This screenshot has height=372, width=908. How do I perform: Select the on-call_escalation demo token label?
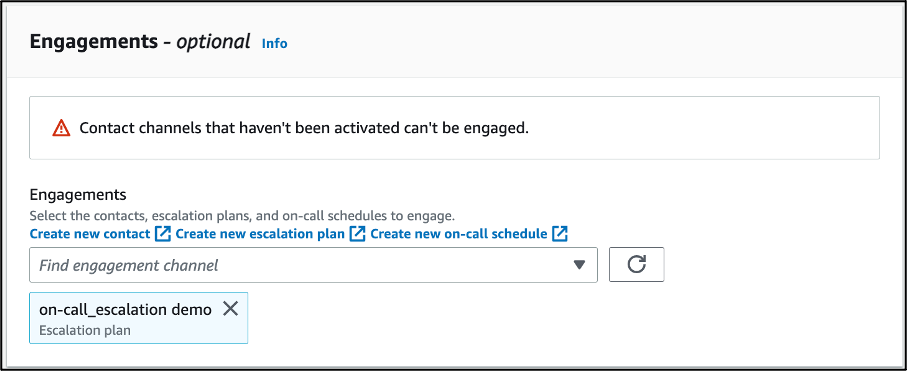(125, 309)
